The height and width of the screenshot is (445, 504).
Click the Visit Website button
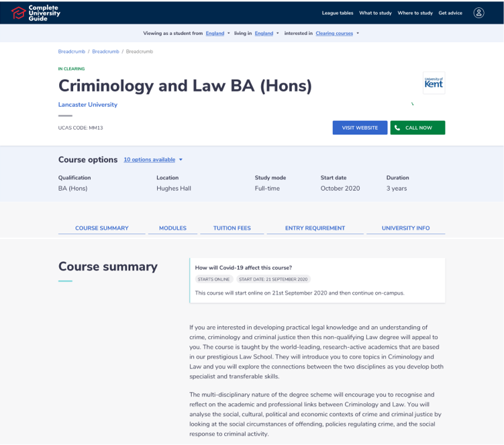360,128
